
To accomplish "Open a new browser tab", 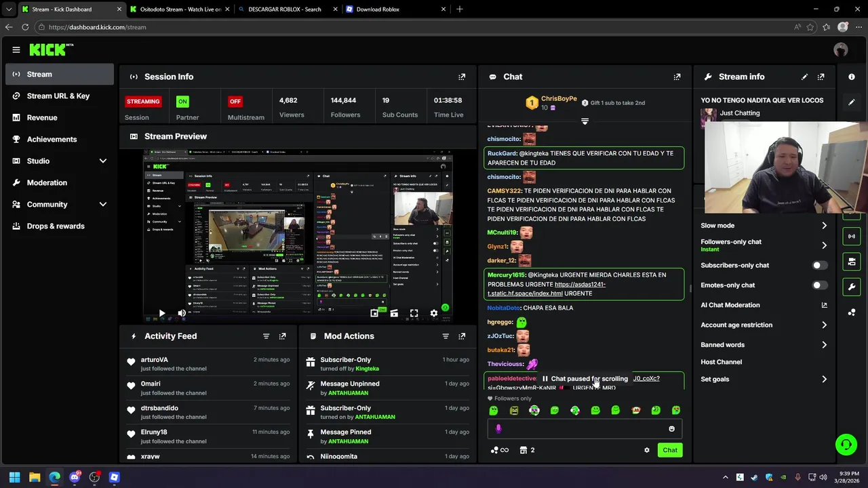I will (460, 9).
